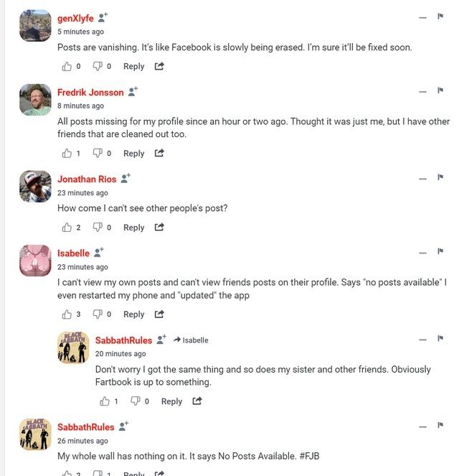Open Isabelle's avatar picture
Image resolution: width=459 pixels, height=476 pixels.
pos(35,261)
